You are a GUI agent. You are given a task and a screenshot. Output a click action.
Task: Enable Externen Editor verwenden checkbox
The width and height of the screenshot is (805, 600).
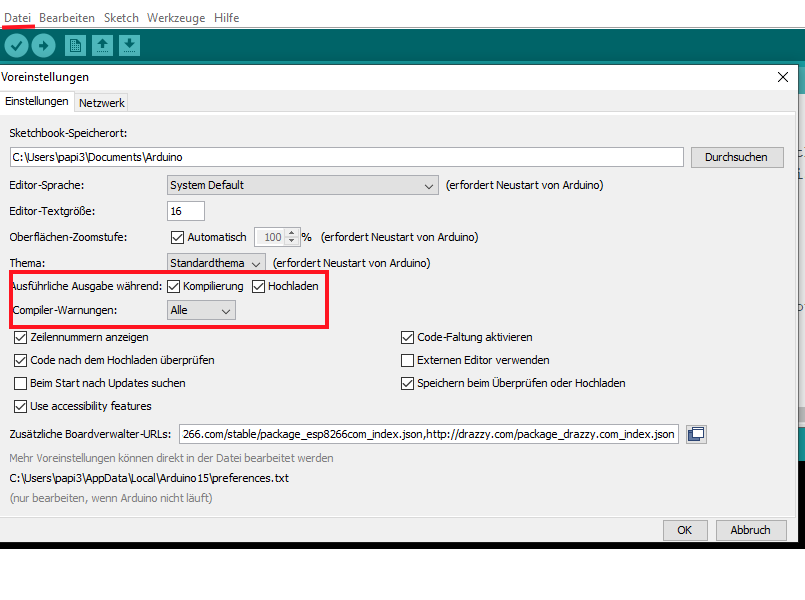click(407, 360)
